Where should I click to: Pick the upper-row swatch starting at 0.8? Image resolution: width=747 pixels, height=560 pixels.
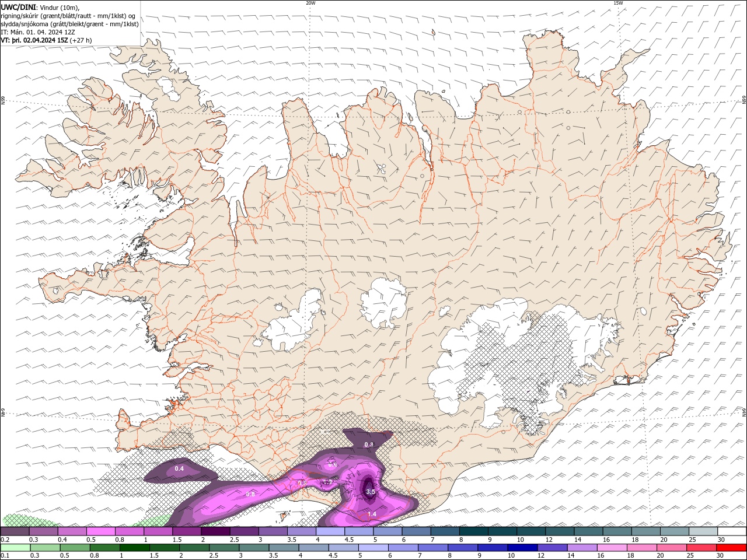(129, 531)
